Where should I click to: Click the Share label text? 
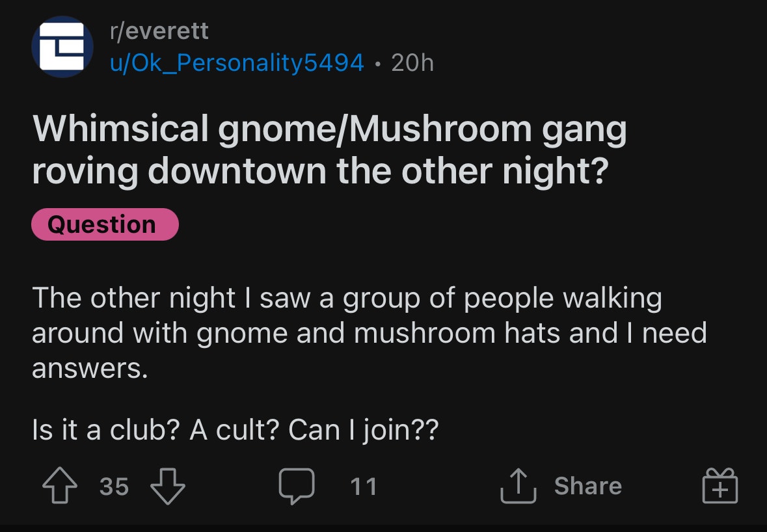(x=587, y=486)
